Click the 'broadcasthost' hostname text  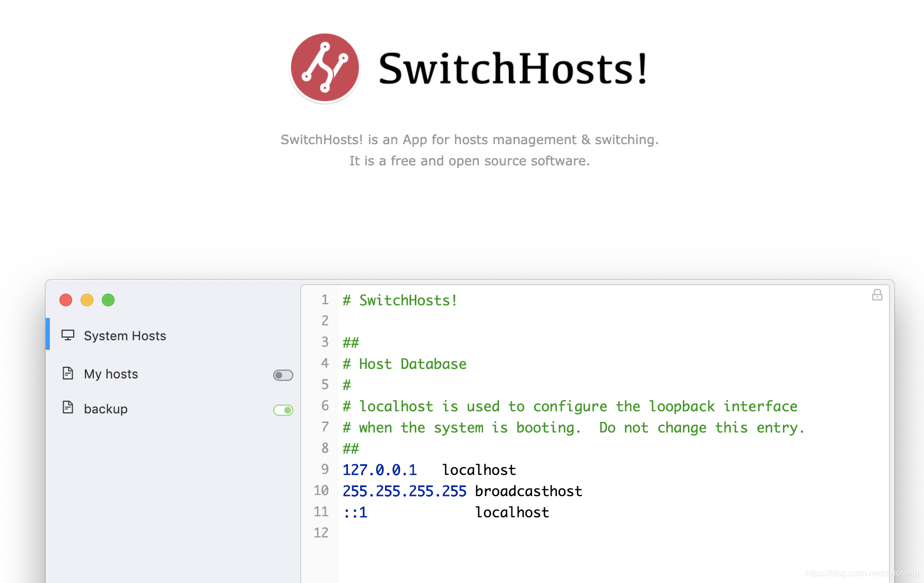click(x=528, y=491)
